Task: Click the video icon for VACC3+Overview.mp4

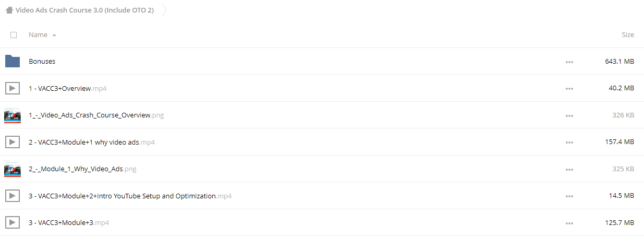Action: 13,88
